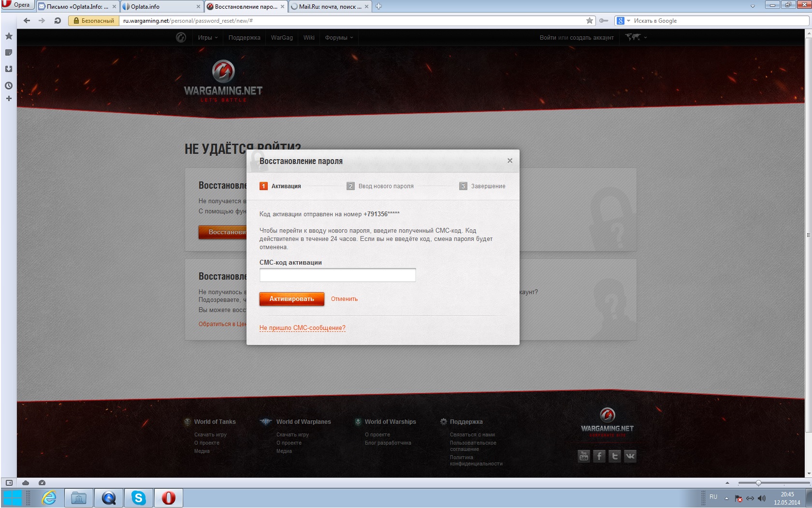
Task: Toggle the Opera panel button in the status bar
Action: [9, 483]
